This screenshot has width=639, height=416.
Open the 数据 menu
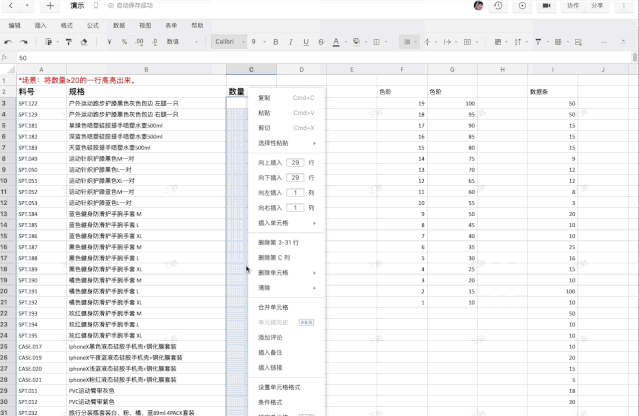coord(119,25)
